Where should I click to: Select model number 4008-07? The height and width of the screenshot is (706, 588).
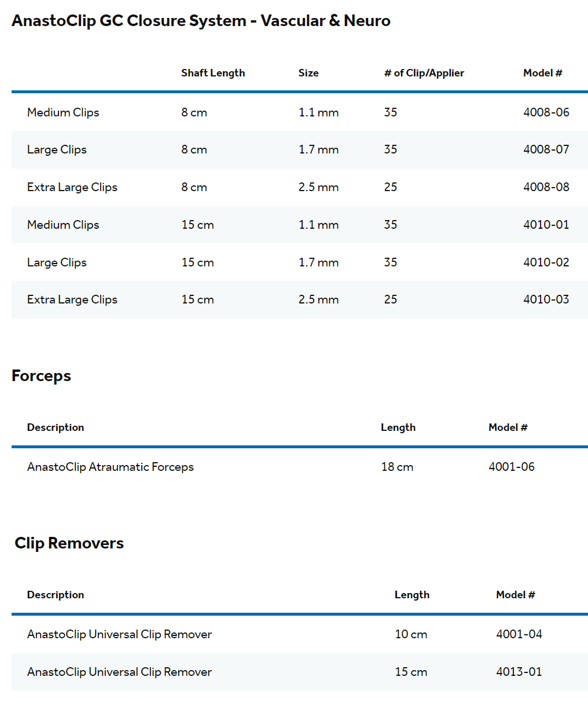click(546, 149)
